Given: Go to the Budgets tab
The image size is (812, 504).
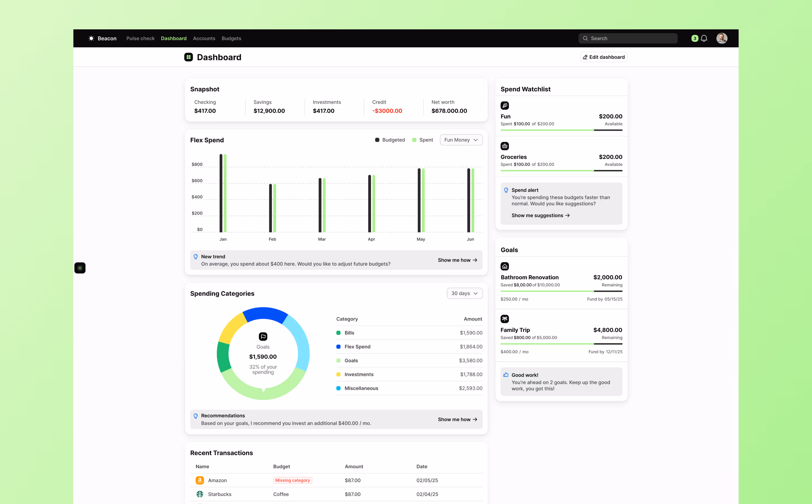Looking at the screenshot, I should coord(231,38).
